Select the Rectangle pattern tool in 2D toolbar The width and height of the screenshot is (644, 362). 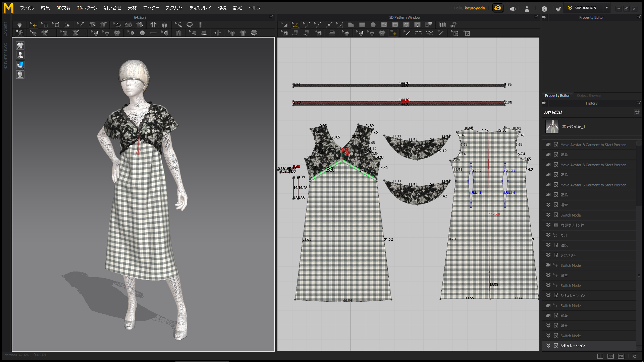(x=362, y=25)
